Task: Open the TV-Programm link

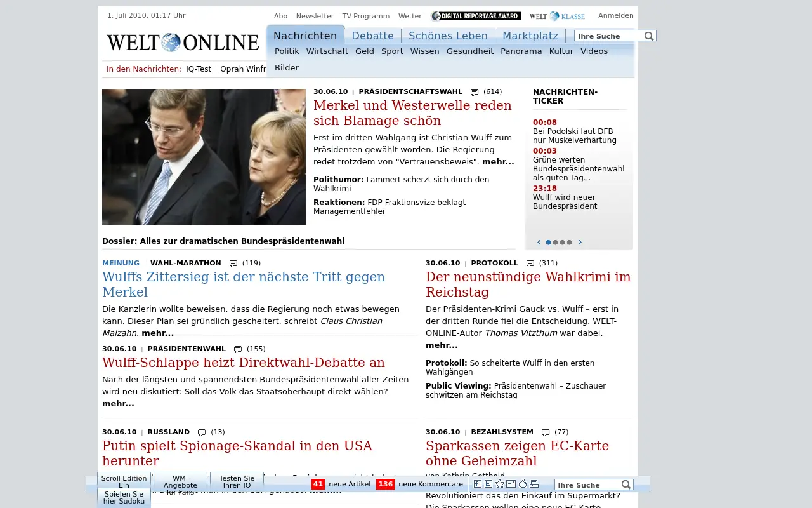Action: tap(366, 16)
